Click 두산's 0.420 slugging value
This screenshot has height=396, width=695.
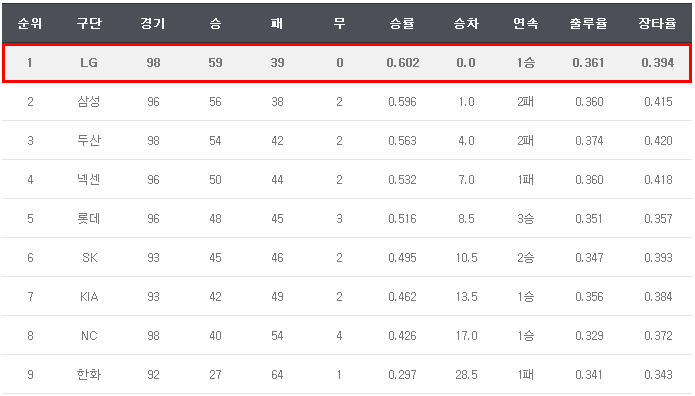[x=658, y=141]
